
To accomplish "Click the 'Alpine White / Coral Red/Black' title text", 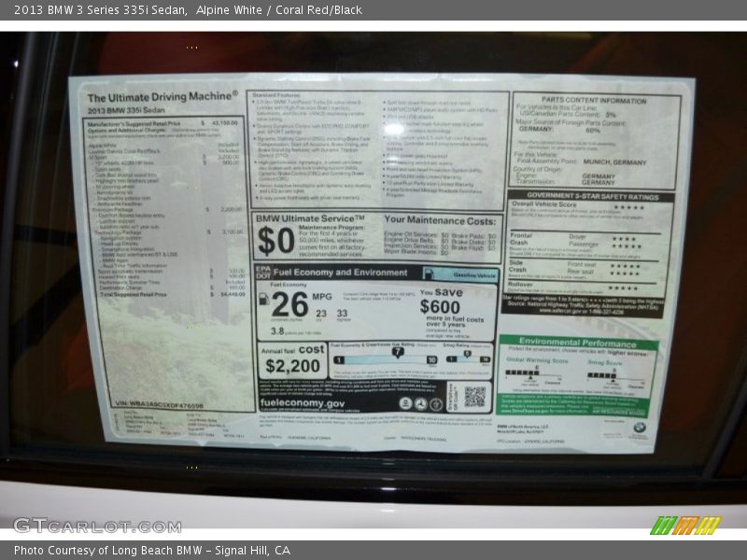I will 278,10.
